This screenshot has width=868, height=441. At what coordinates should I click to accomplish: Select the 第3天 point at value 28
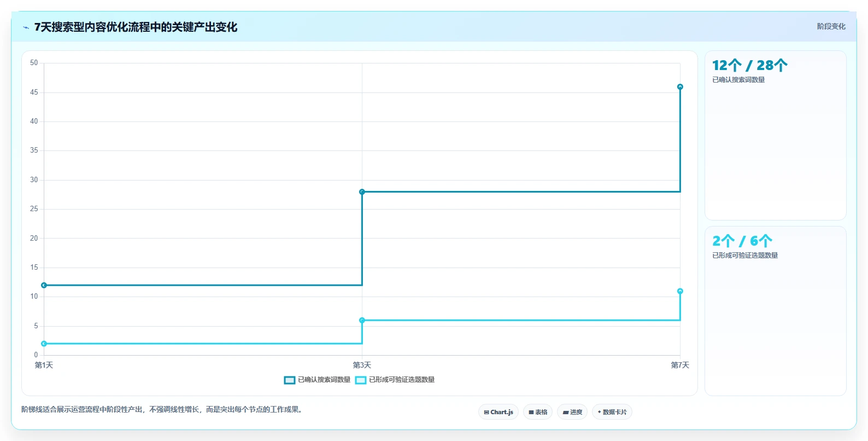tap(362, 192)
